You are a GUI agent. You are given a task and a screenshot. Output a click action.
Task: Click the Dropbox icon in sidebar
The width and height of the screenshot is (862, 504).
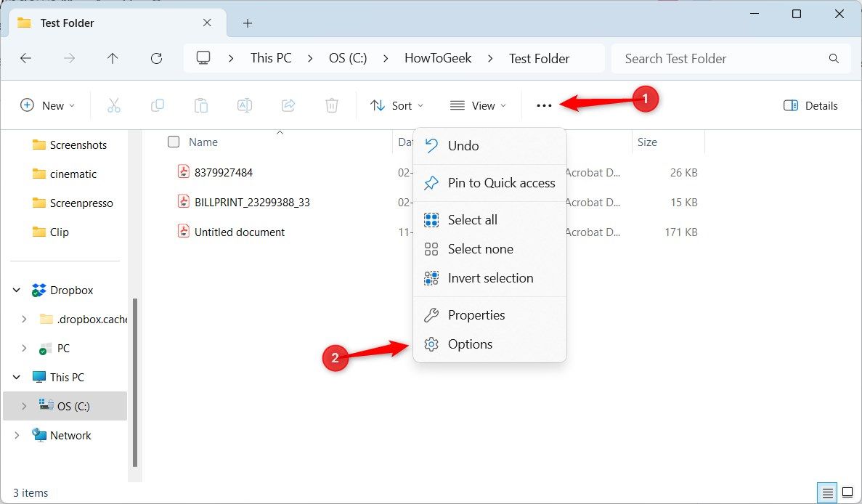39,290
